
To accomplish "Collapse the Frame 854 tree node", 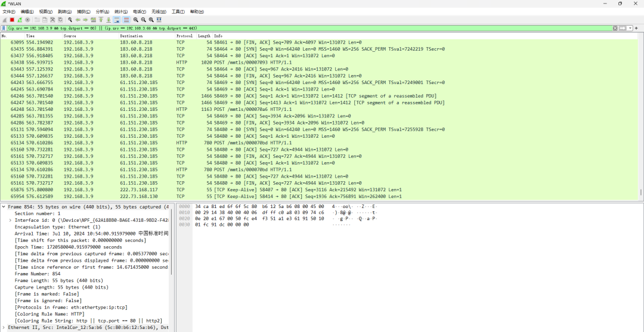I will [x=4, y=207].
